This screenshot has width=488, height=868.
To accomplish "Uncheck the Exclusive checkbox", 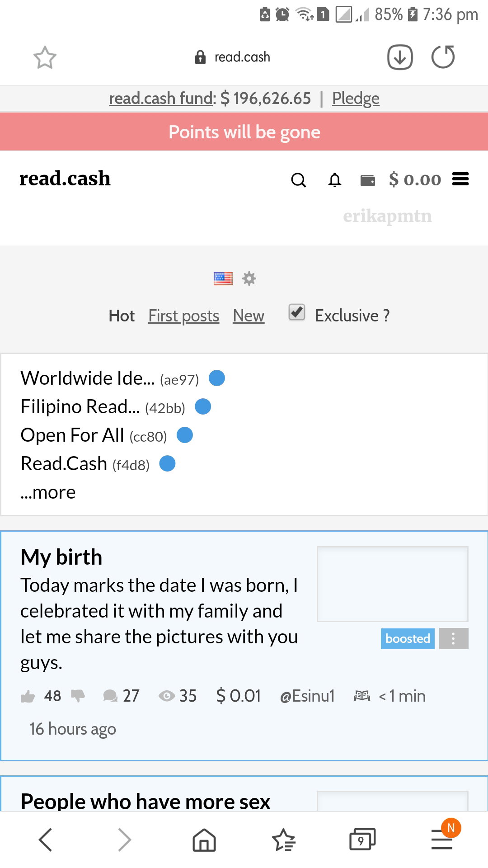I will [297, 312].
